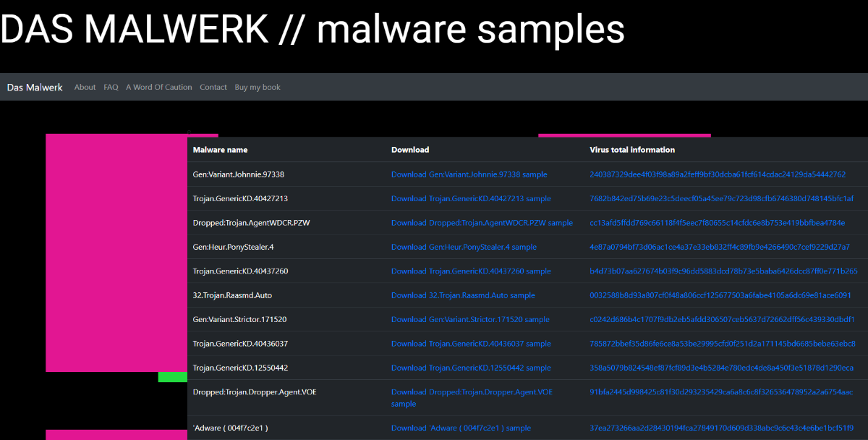Download Trojan.GenericKD.40427213 sample
The height and width of the screenshot is (440, 868).
[x=471, y=198]
